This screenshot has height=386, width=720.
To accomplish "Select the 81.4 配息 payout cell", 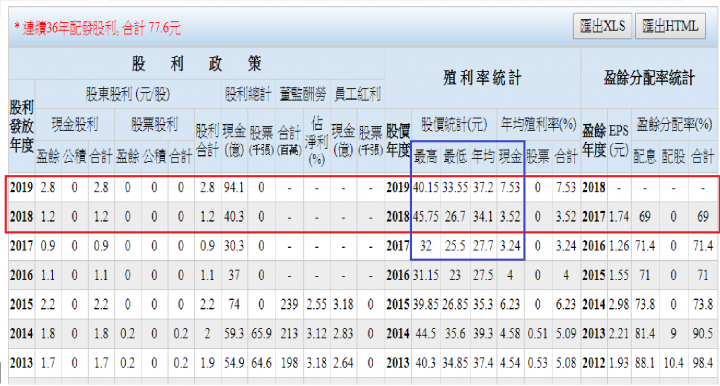I will click(x=645, y=334).
